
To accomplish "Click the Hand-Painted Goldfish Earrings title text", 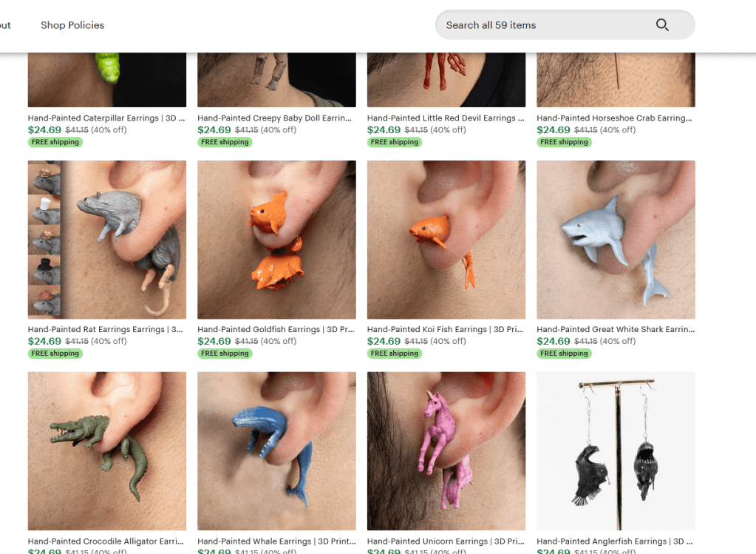I will [x=276, y=329].
